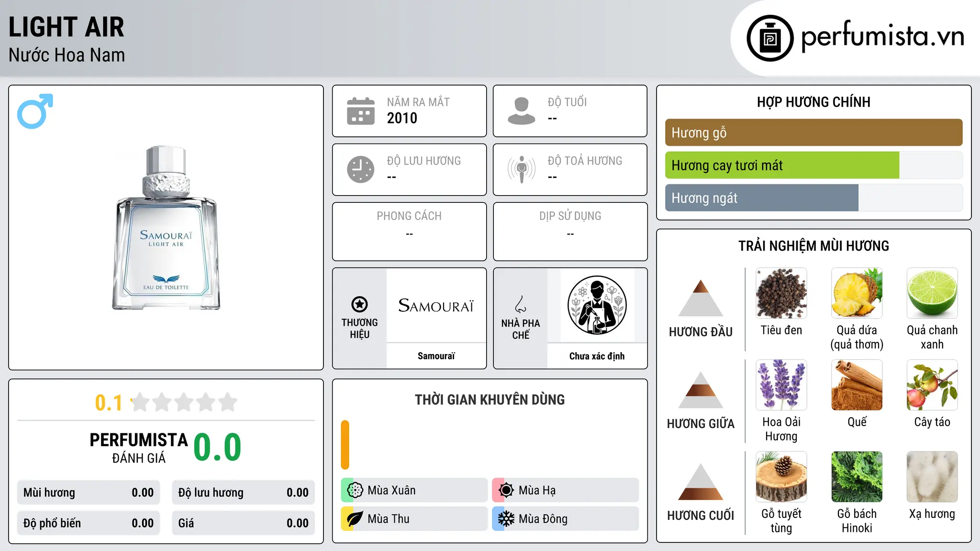Click the Hương giữa pyramid icon
Image resolution: width=980 pixels, height=551 pixels.
click(701, 390)
